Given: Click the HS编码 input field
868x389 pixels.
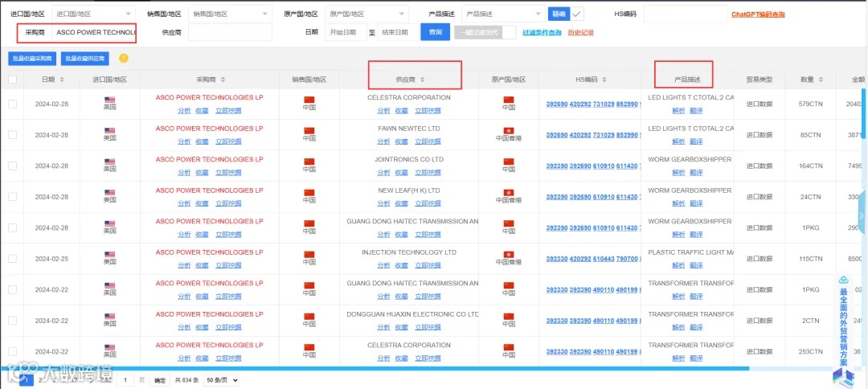Looking at the screenshot, I should click(686, 14).
